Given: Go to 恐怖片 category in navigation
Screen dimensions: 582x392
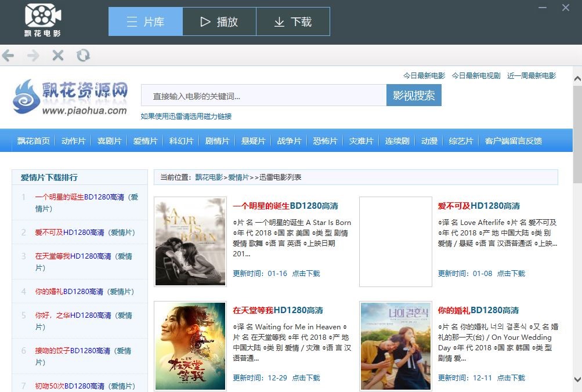Looking at the screenshot, I should click(x=325, y=141).
